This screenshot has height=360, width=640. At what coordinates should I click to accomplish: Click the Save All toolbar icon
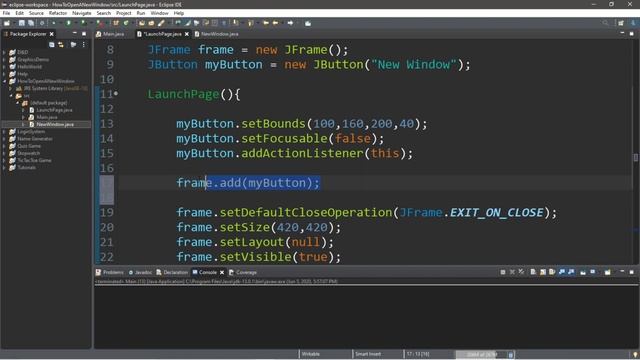[31, 23]
